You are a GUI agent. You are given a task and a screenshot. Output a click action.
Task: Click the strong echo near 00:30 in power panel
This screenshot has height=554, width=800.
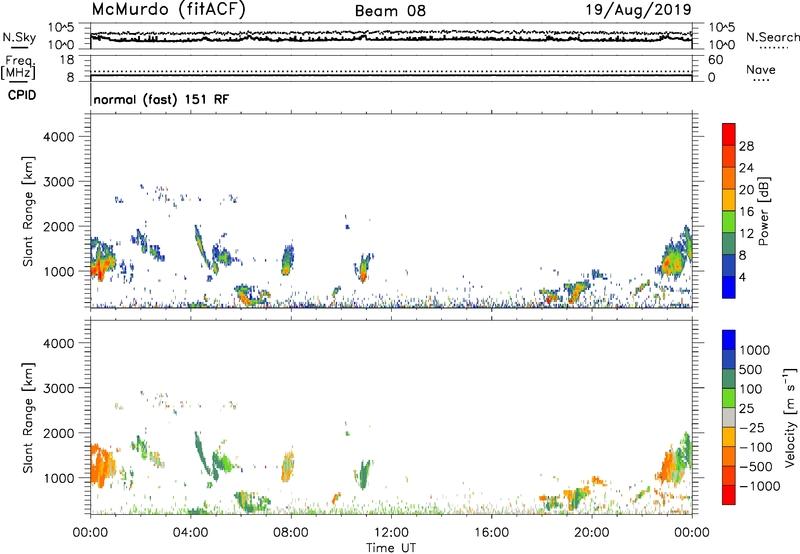pos(102,261)
